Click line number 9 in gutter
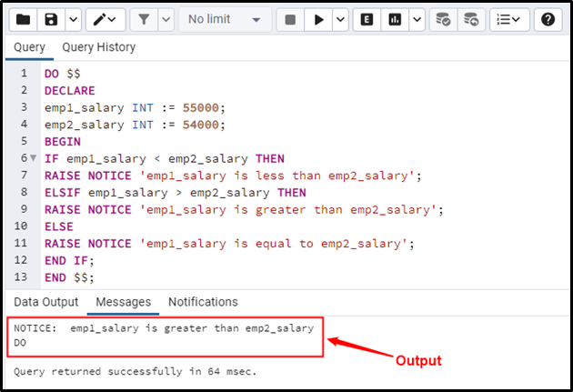 click(24, 209)
